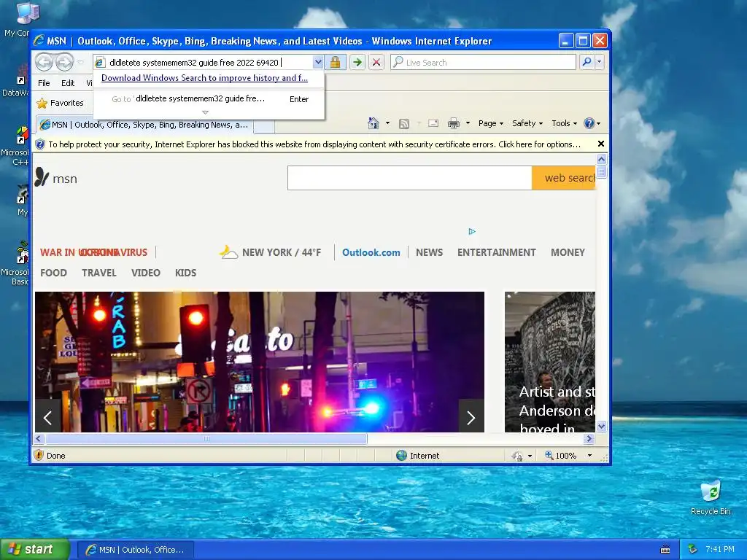747x560 pixels.
Task: Click the msn web search text box
Action: 410,178
